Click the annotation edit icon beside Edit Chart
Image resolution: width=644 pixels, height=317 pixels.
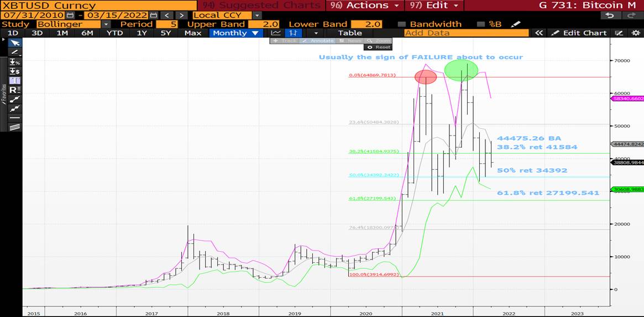point(619,33)
